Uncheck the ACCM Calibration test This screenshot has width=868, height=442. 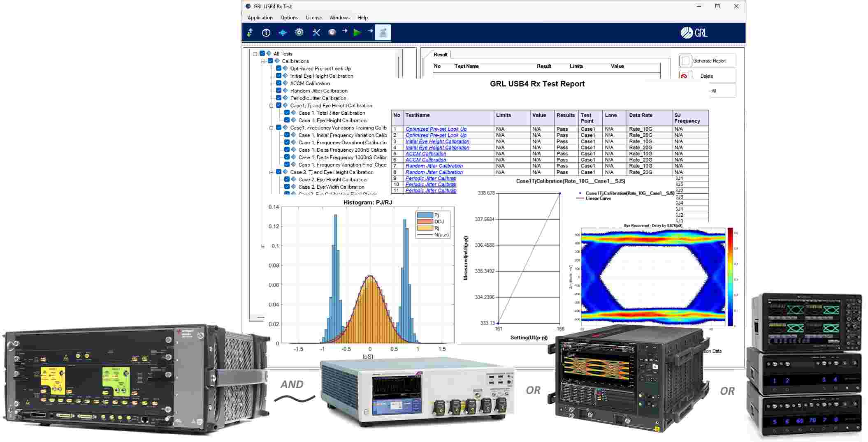coord(279,83)
